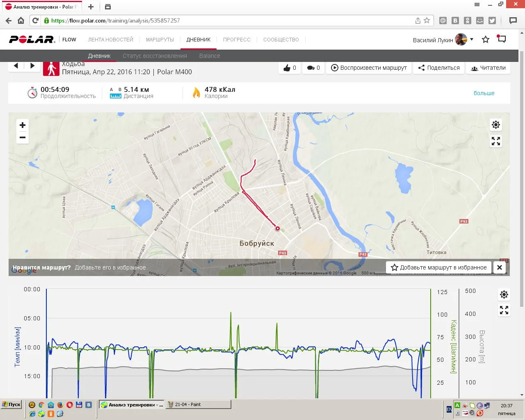Open Polar Flow notifications icon
Image resolution: width=525 pixels, height=420 pixels.
point(502,39)
